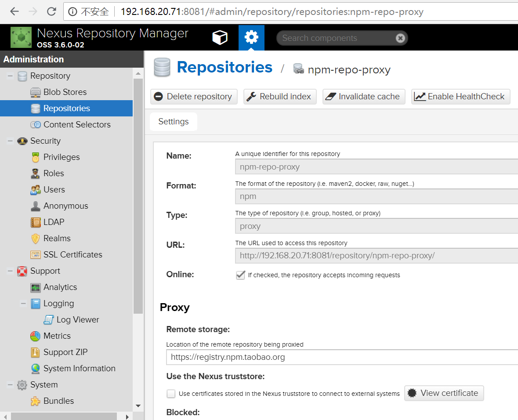
Task: Open System in the sidebar
Action: click(x=44, y=385)
